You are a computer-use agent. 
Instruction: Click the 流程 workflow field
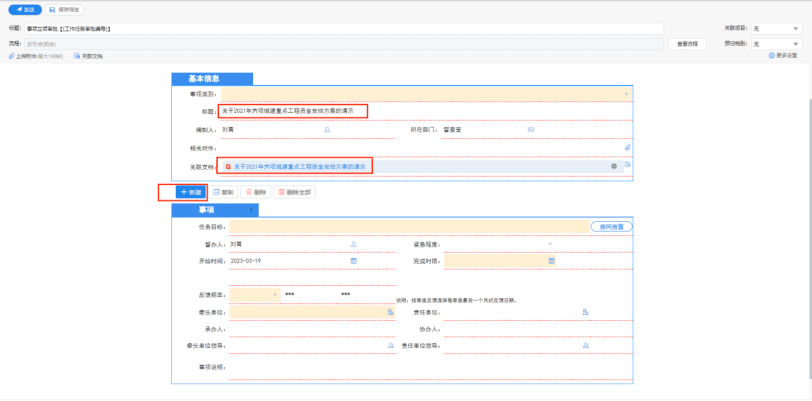coord(344,44)
